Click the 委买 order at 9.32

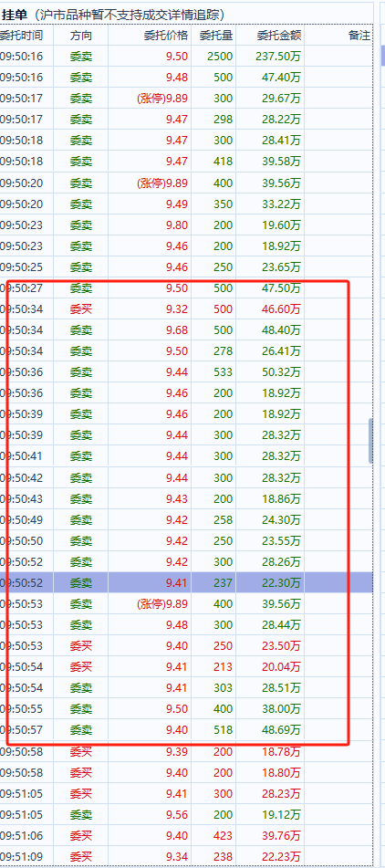coord(186,309)
